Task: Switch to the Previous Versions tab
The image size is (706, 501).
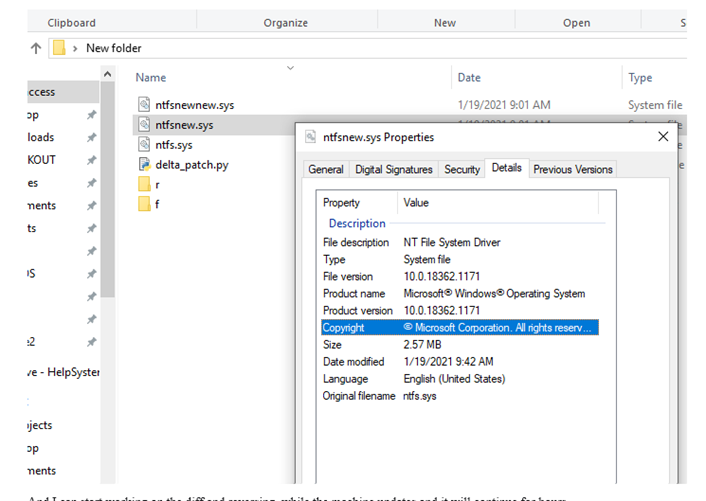Action: point(573,169)
